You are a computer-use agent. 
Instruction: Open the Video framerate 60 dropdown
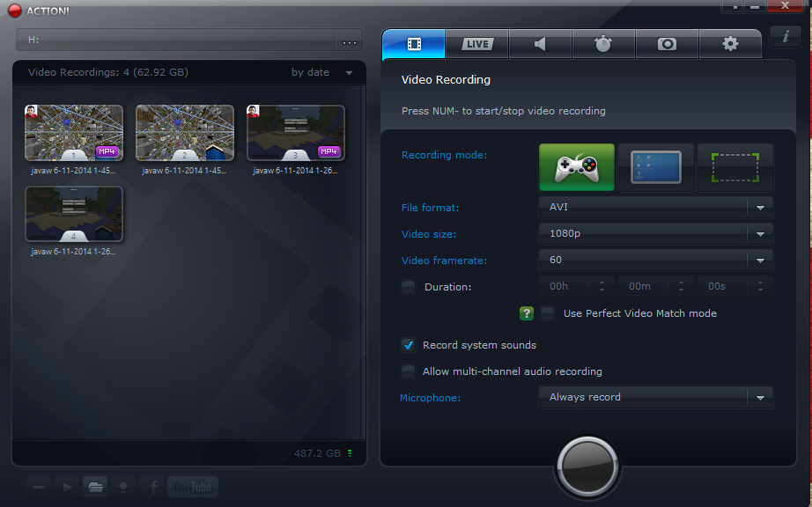point(655,260)
